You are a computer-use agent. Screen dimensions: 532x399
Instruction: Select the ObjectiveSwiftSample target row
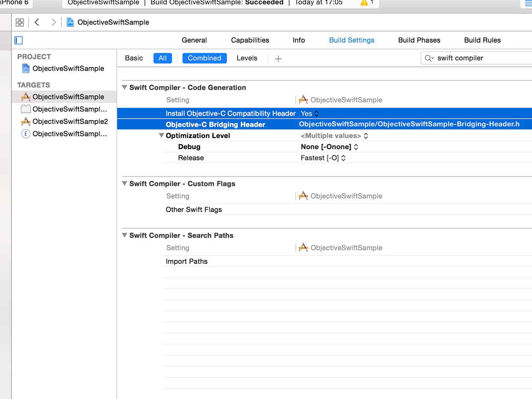(64, 97)
